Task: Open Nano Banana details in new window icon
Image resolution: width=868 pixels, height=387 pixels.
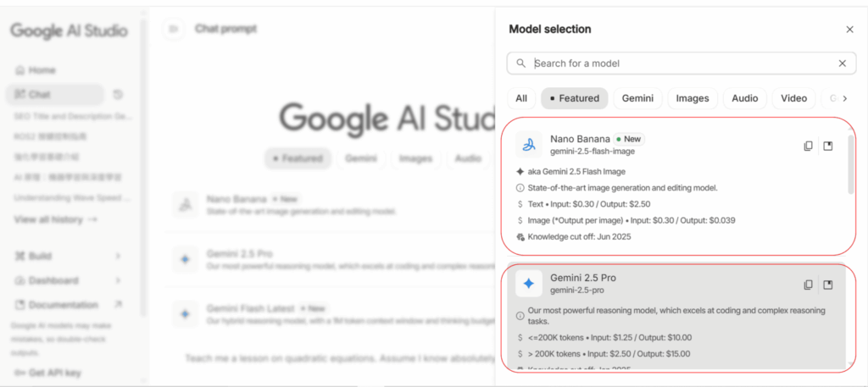Action: pos(828,146)
